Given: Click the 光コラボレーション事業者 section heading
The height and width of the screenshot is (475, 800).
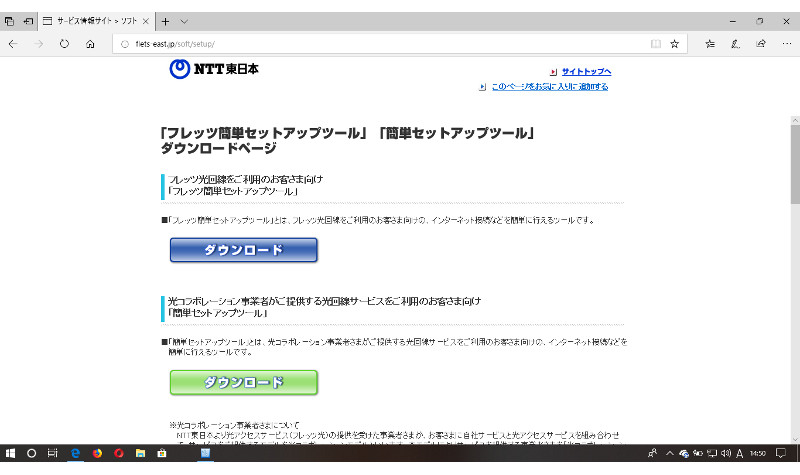Looking at the screenshot, I should 324,301.
